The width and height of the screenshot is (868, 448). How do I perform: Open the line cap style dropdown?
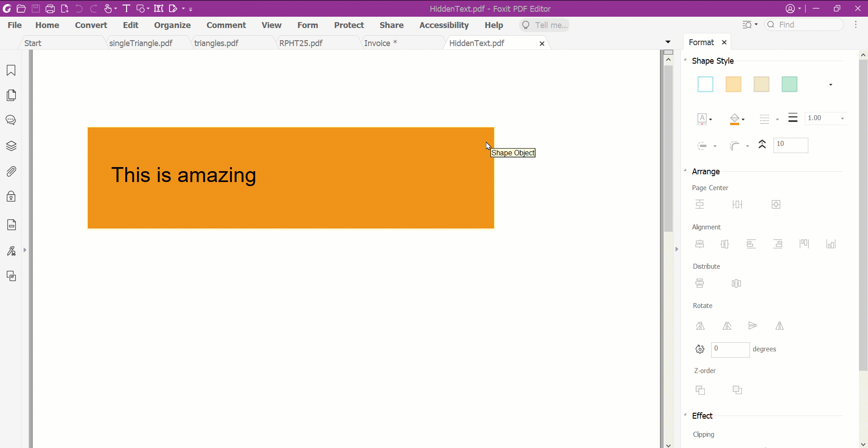(x=715, y=146)
